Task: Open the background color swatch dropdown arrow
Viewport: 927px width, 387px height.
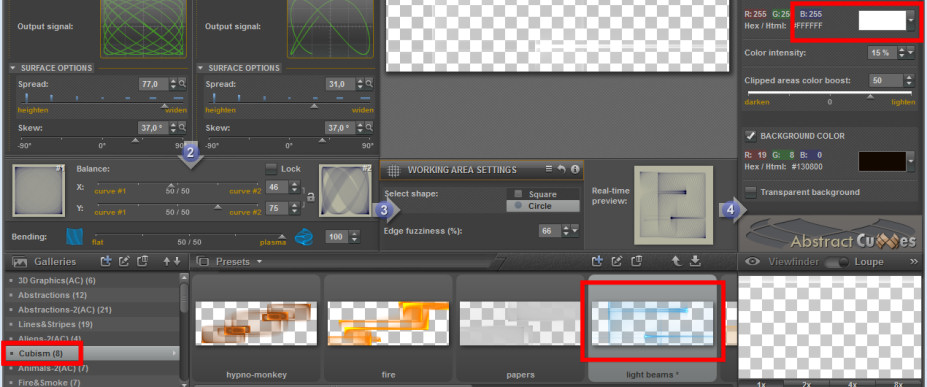Action: 911,161
